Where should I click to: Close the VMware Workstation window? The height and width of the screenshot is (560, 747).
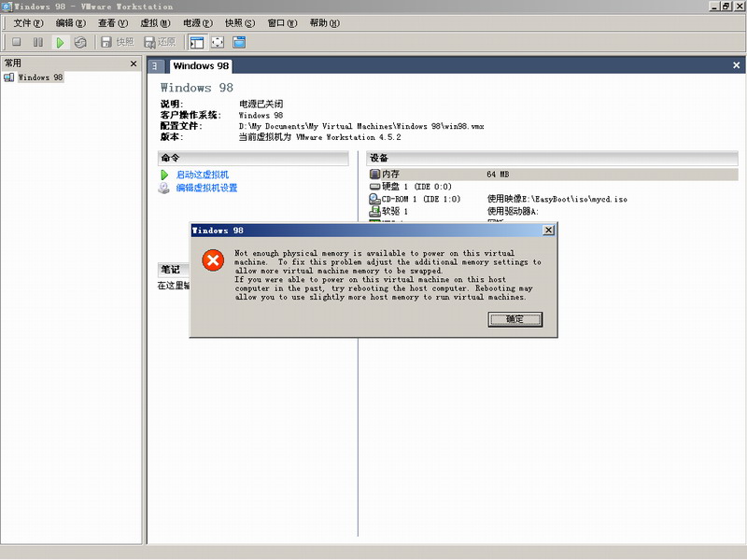[740, 7]
